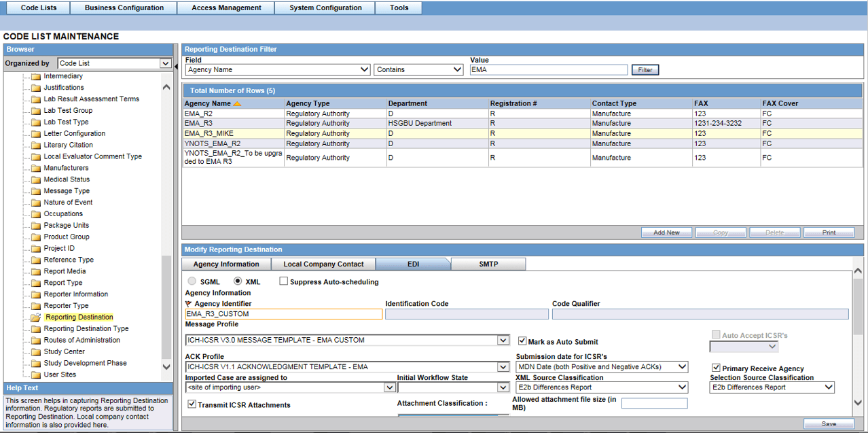Image resolution: width=868 pixels, height=433 pixels.
Task: Open the Code Lists menu
Action: coord(38,8)
